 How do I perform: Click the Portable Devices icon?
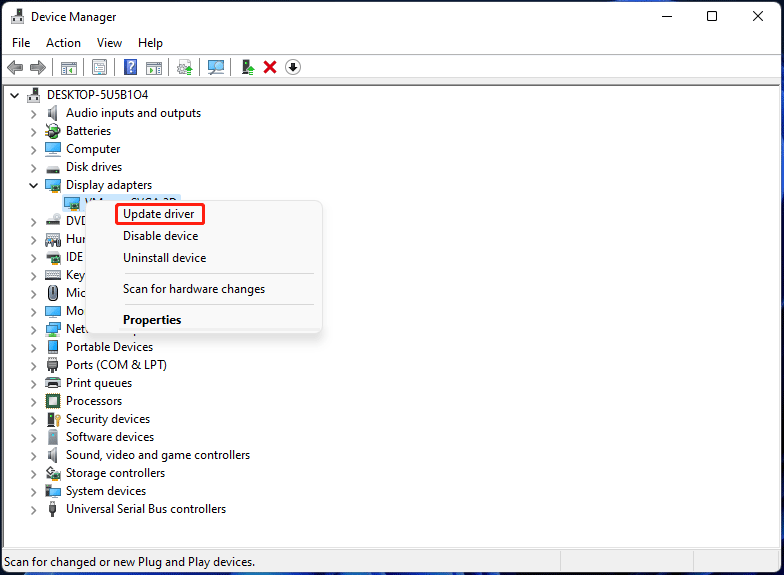[53, 347]
